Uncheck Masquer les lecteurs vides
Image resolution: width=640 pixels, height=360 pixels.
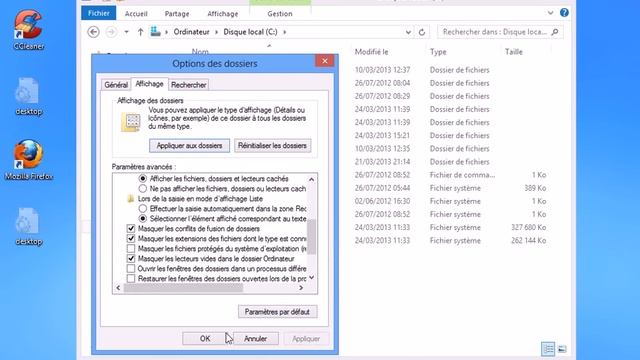tap(131, 258)
